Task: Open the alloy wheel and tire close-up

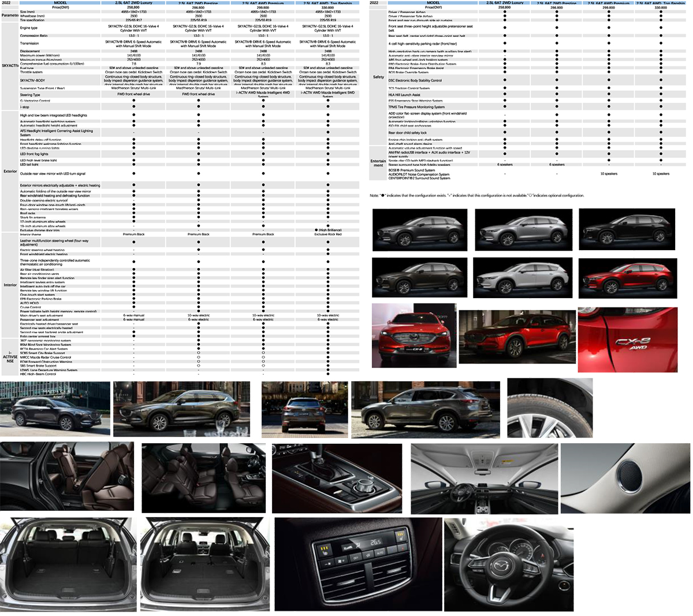Action: pyautogui.click(x=549, y=409)
